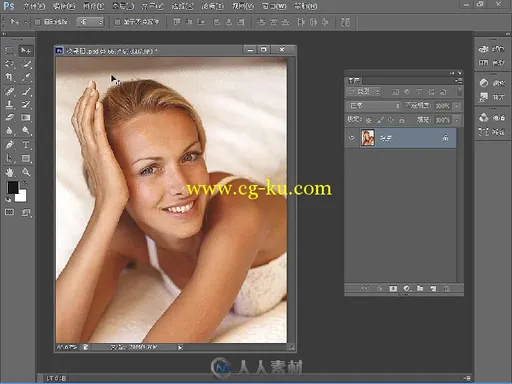The width and height of the screenshot is (512, 384).
Task: Select the Rectangular Marquee tool
Action: pyautogui.click(x=10, y=51)
